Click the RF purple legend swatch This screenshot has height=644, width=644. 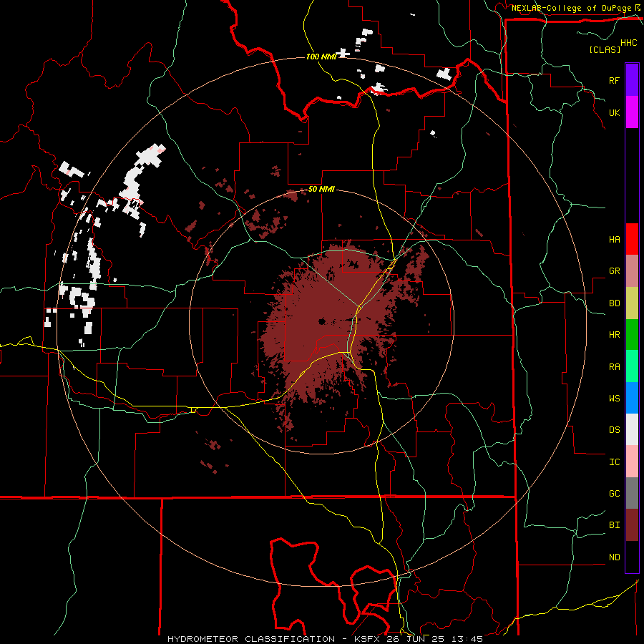[632, 80]
